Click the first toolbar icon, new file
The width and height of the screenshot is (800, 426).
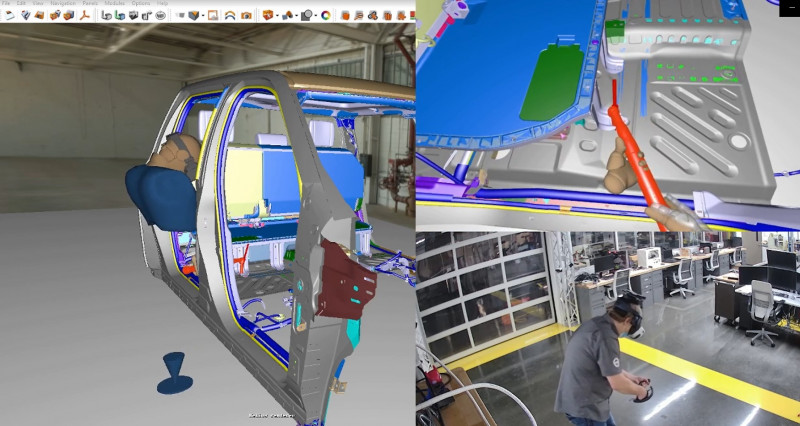click(x=9, y=15)
